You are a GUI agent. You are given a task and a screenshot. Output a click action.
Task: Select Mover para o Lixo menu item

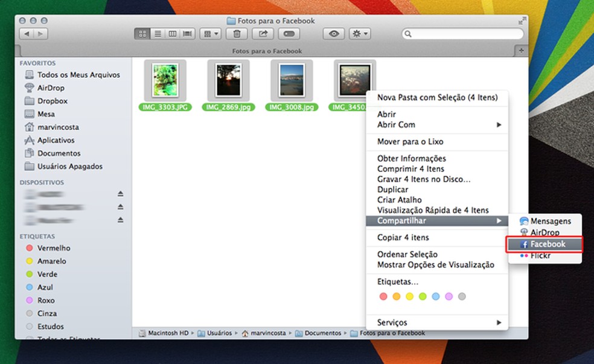410,142
